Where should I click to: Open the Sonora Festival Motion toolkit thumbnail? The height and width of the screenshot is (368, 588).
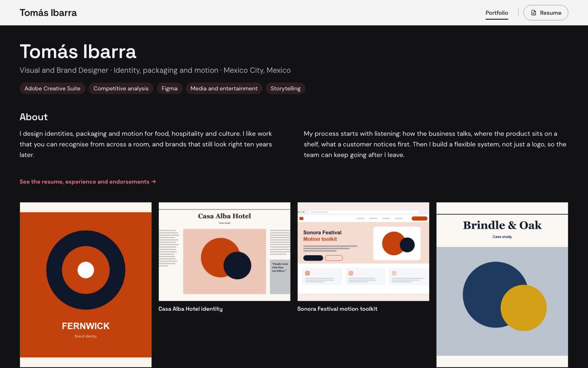(x=363, y=252)
